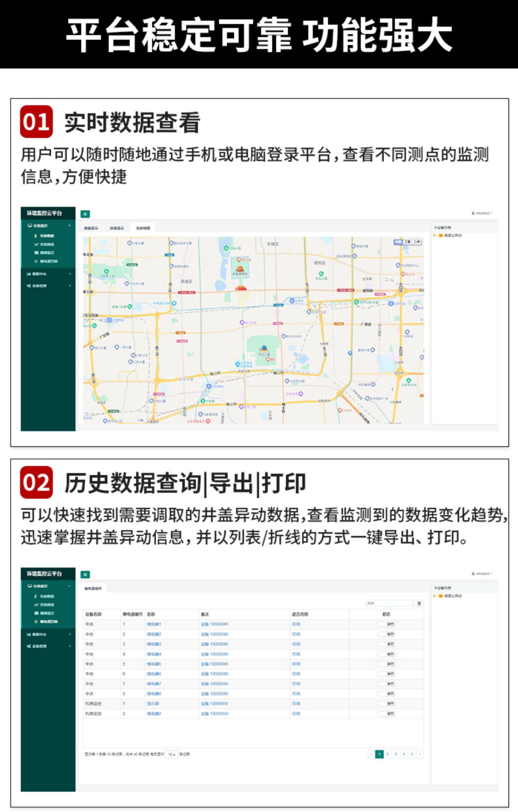
Task: Open vmstest user dropdown above the map
Action: (x=482, y=214)
